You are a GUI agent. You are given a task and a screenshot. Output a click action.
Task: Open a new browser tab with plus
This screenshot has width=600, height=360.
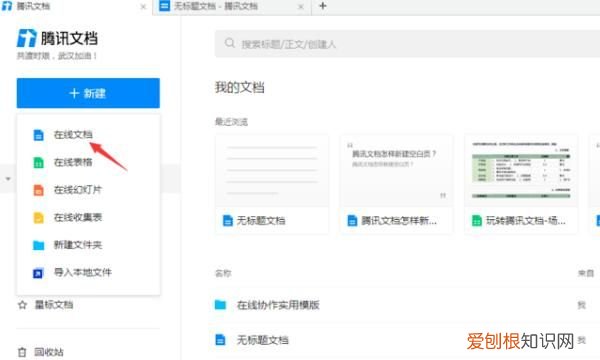[x=323, y=6]
